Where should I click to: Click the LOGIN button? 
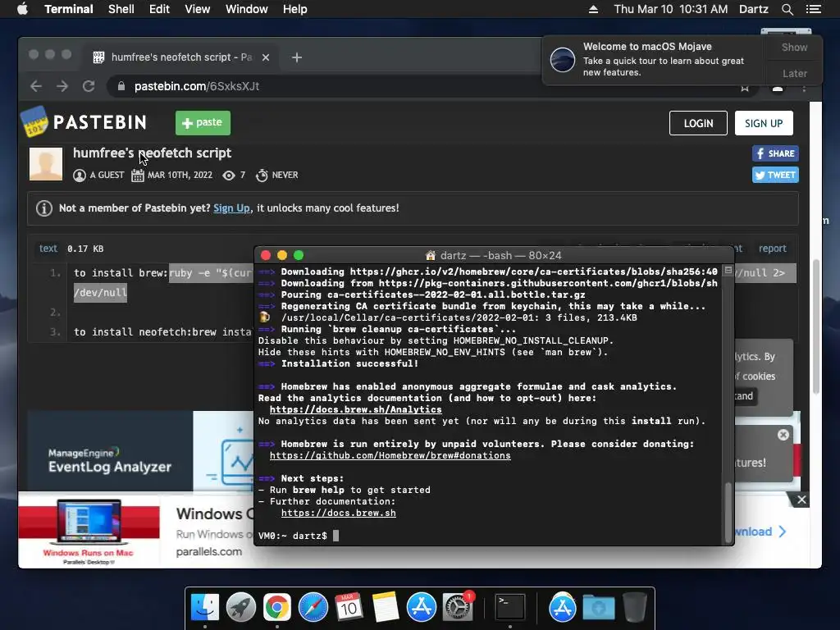click(698, 123)
